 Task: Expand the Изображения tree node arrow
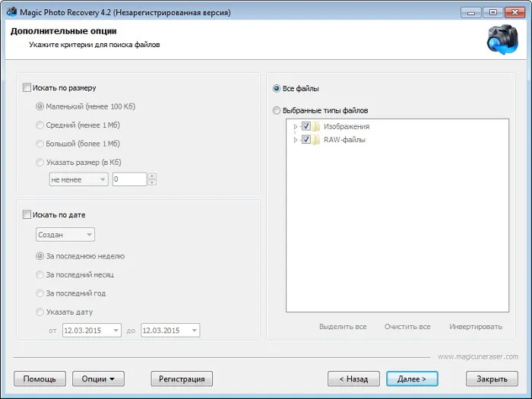coord(295,127)
